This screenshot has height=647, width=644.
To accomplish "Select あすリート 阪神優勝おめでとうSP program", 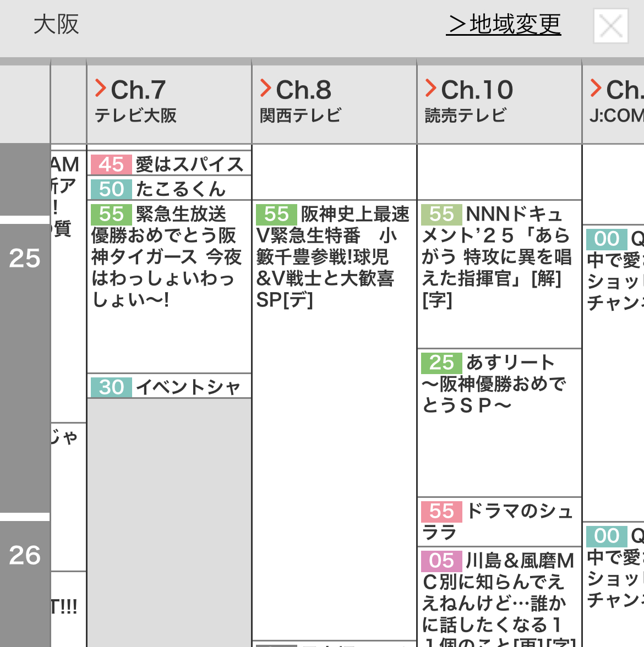I will click(498, 384).
